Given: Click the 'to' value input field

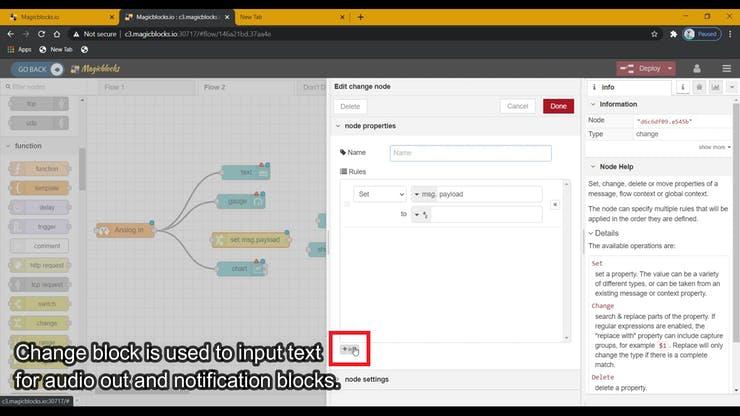Looking at the screenshot, I should 486,214.
